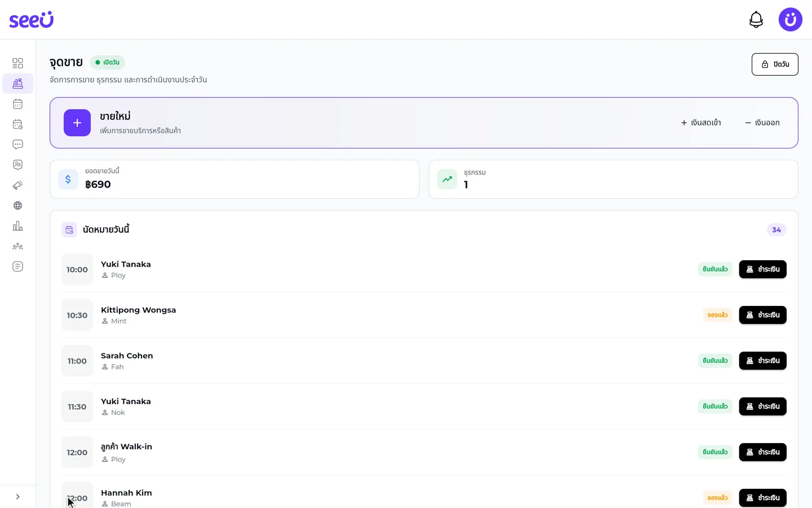The height and width of the screenshot is (508, 812).
Task: Click the seeU logo
Action: 32,20
